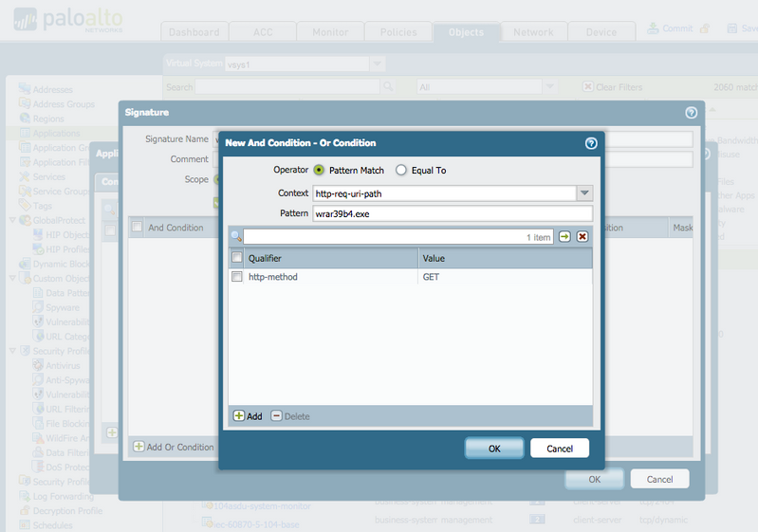Add a new qualifier with plus icon

[x=239, y=416]
